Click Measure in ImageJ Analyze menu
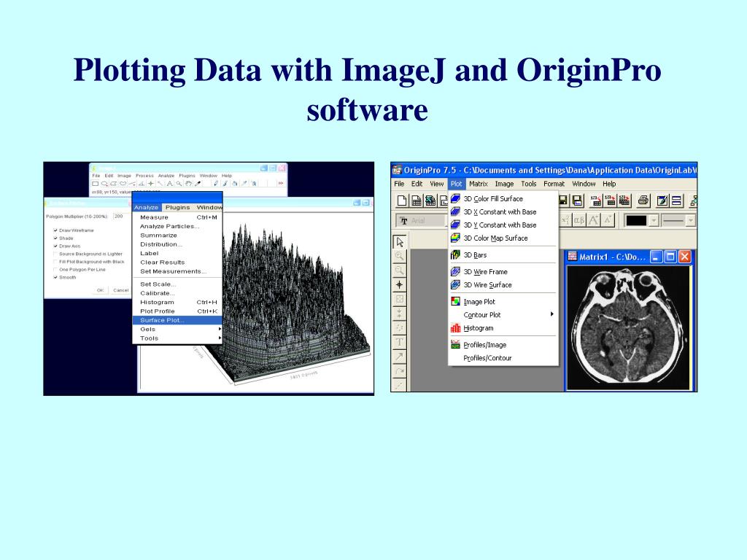 point(177,217)
